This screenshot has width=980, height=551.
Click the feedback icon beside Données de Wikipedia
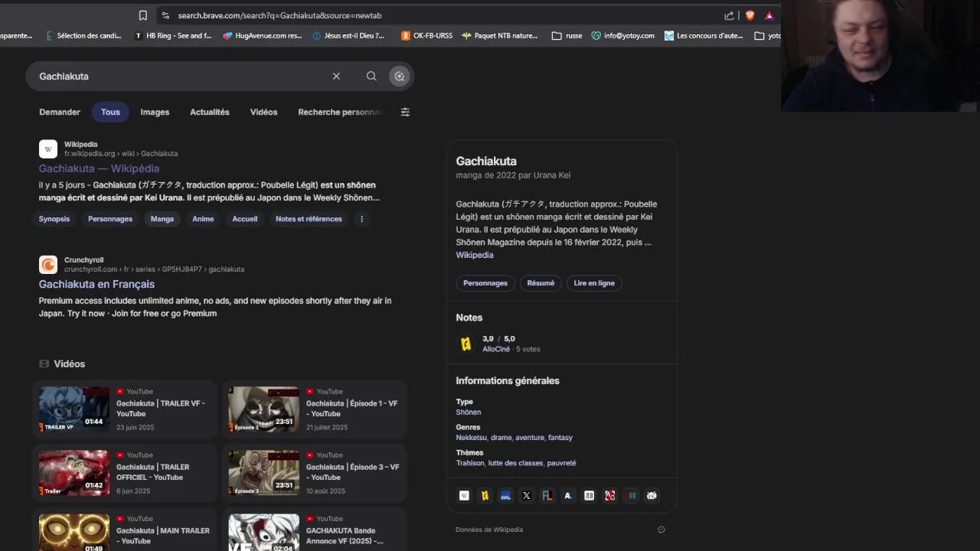click(661, 530)
